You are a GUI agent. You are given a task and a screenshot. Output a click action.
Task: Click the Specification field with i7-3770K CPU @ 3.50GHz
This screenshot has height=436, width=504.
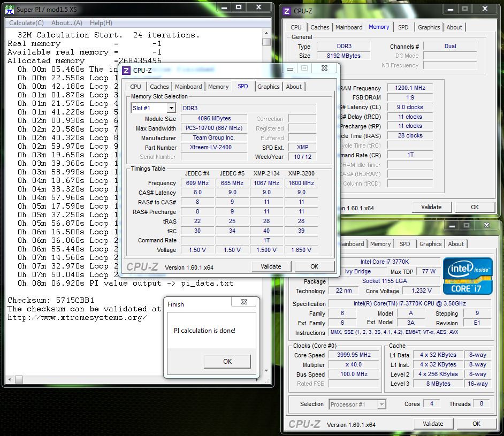pyautogui.click(x=410, y=303)
